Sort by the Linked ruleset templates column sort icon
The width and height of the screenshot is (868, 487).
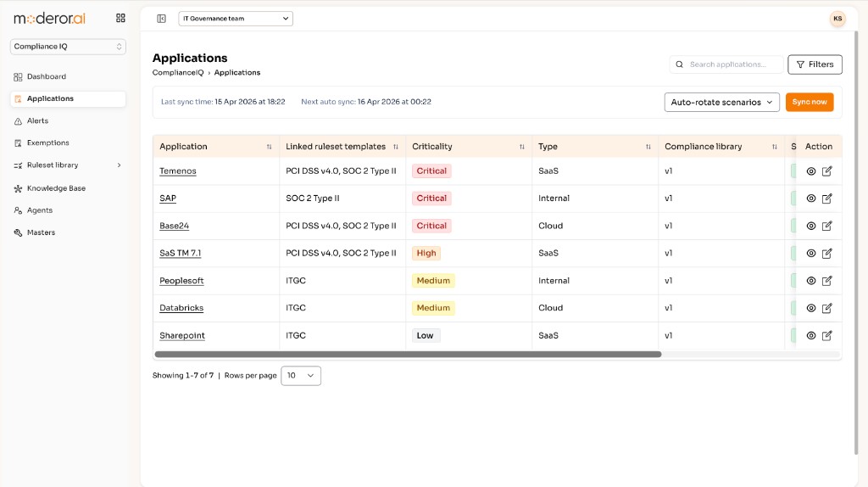pyautogui.click(x=395, y=147)
